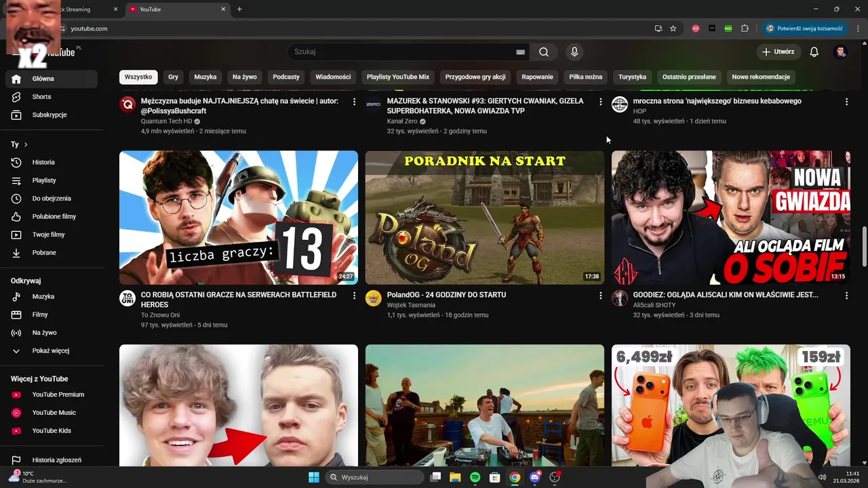Open options menu for Mazurek & Stanowski video
This screenshot has width=868, height=488.
(x=600, y=102)
